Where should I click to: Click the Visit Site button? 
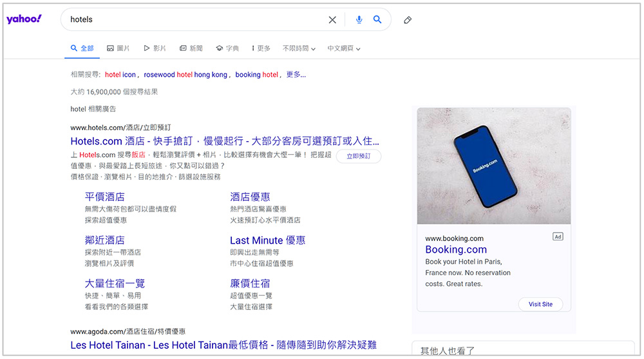[540, 304]
